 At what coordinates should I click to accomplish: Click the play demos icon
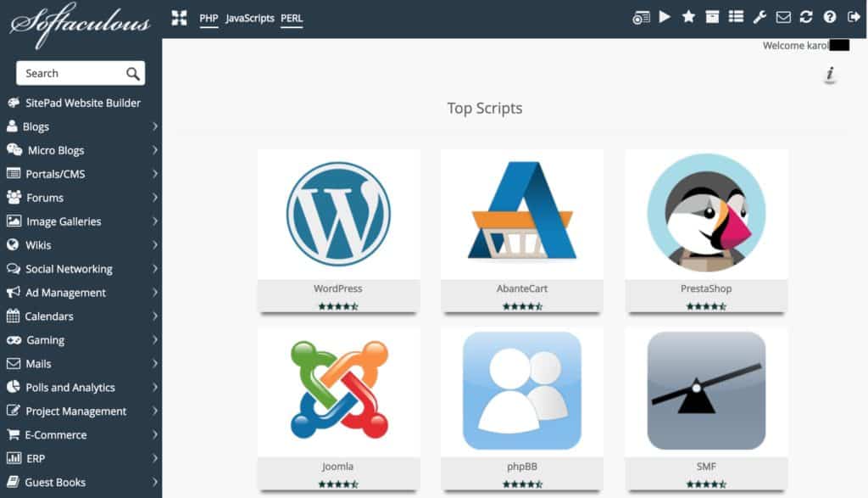tap(665, 17)
